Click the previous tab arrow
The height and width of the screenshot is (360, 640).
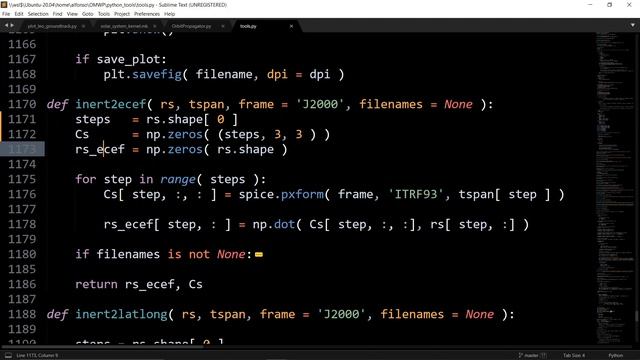coord(6,25)
